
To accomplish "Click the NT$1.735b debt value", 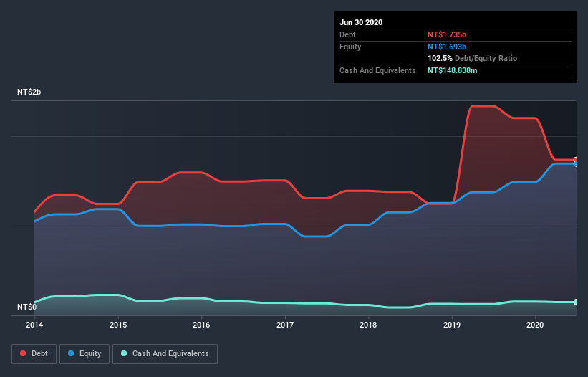I will [x=447, y=34].
